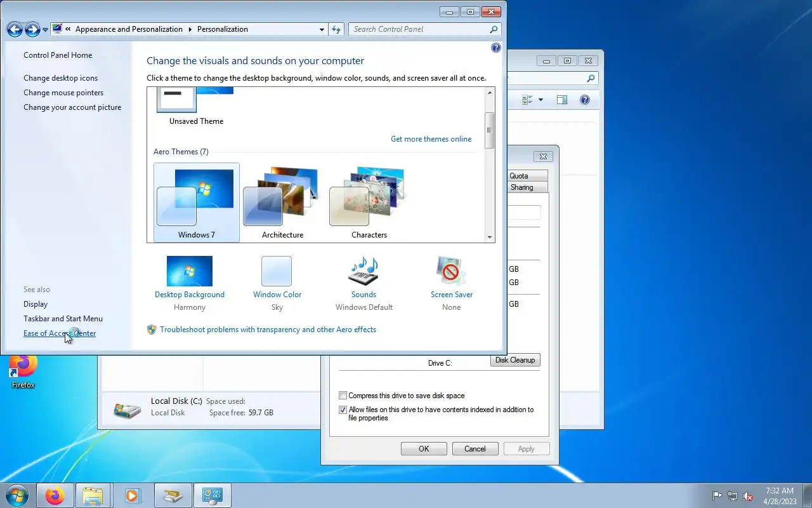Click the drive name field in Properties dialog

524,213
